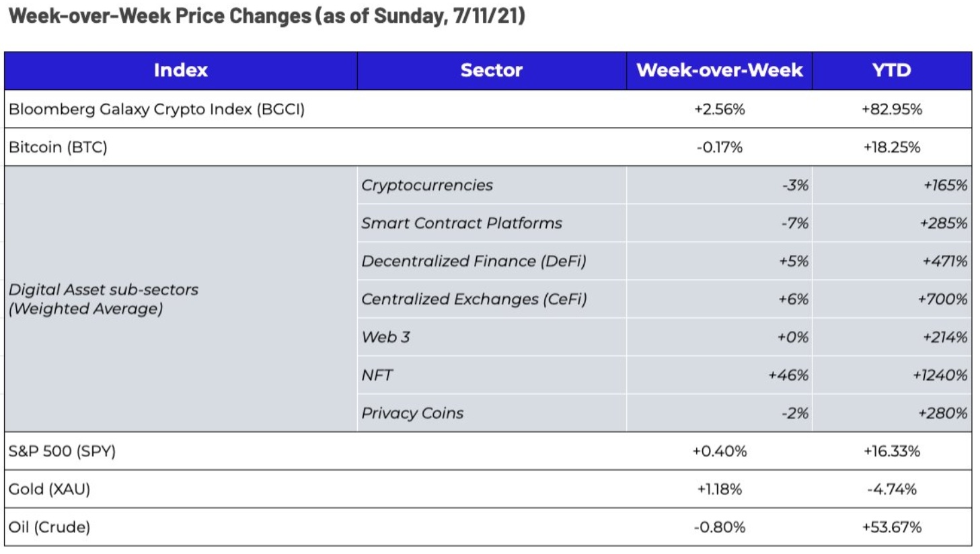Select the BGCI YTD value +82.95%
The image size is (980, 554).
click(891, 110)
